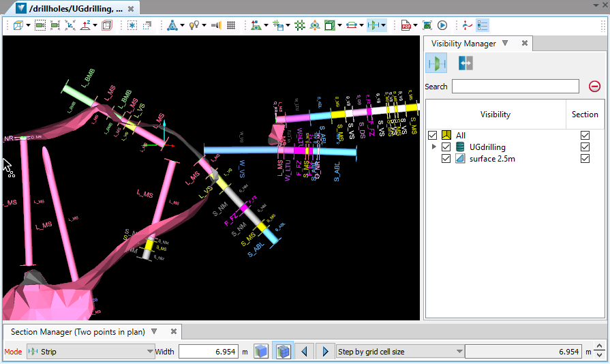Click the Section column header
Screen dimensions: 610x364
click(x=584, y=115)
